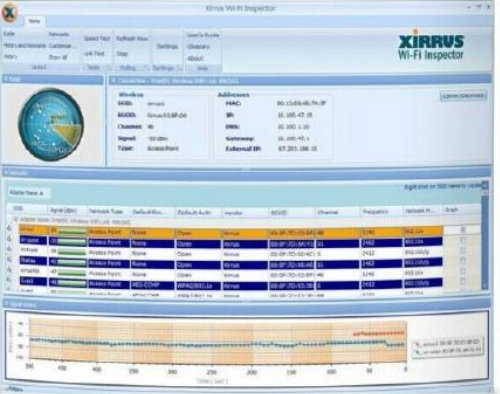Uncheck Graph checkbox on orange highlighted network row

[463, 230]
